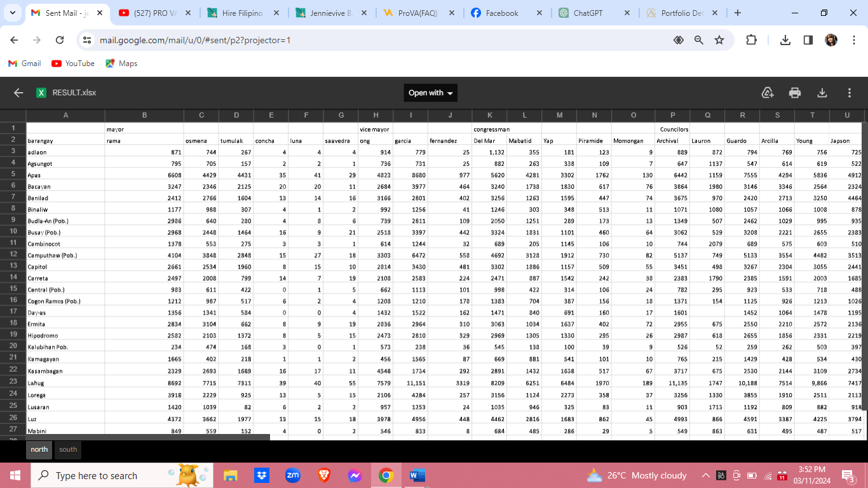Click the 'Hipodromo' row label
Image resolution: width=868 pixels, height=488 pixels.
[65, 335]
